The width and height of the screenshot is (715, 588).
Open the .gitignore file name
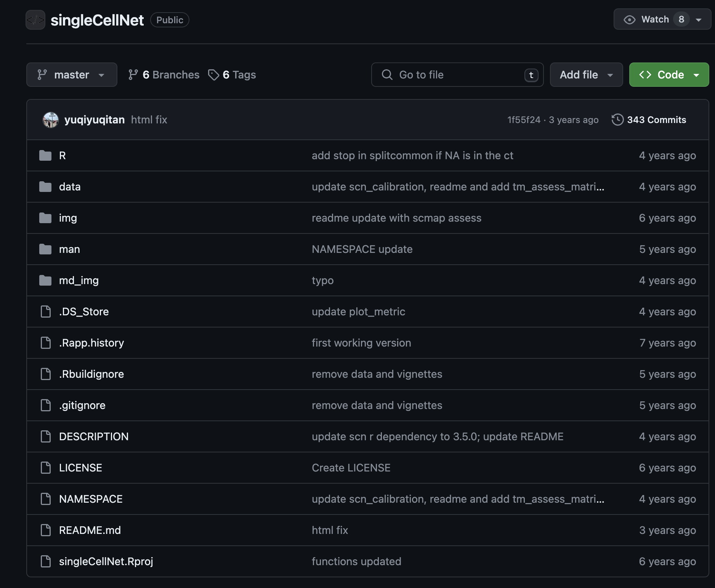(82, 405)
